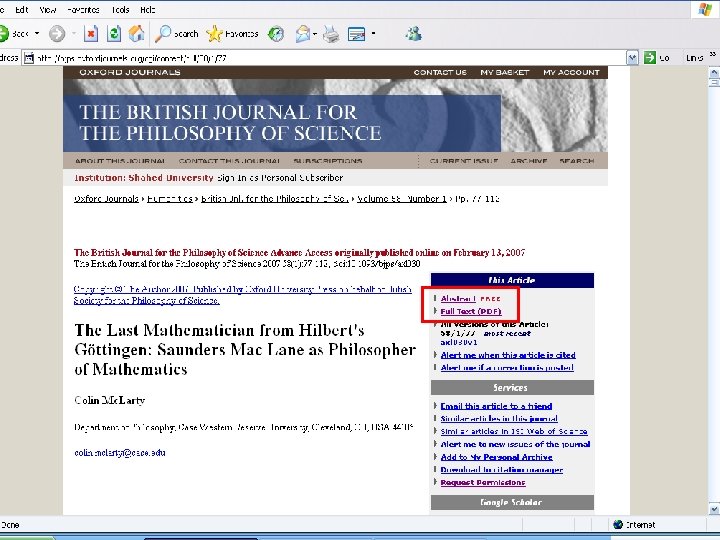Click the Forward navigation arrow
720x540 pixels.
point(57,34)
